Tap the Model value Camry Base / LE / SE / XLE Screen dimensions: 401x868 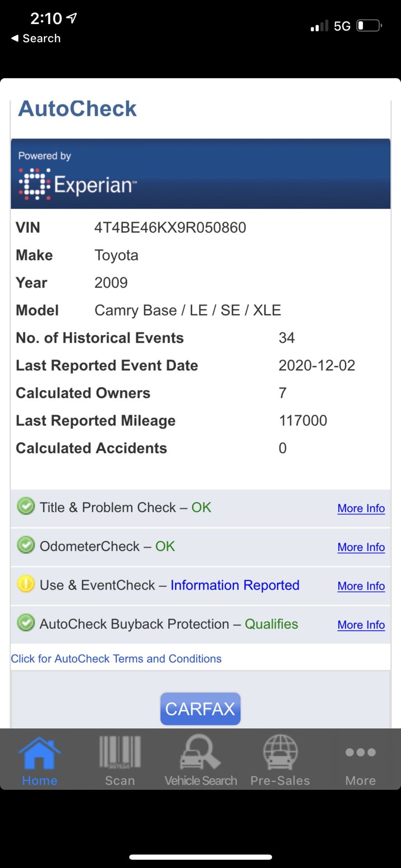coord(188,311)
